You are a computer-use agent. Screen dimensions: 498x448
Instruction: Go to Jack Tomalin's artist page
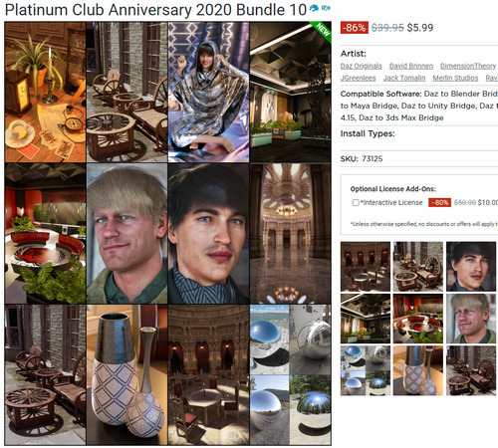(x=404, y=78)
